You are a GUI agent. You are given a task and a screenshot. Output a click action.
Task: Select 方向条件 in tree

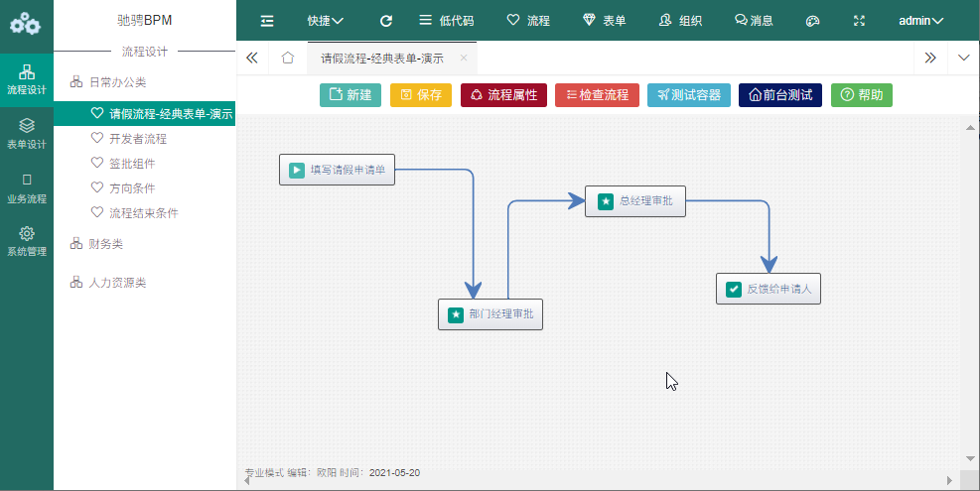132,187
